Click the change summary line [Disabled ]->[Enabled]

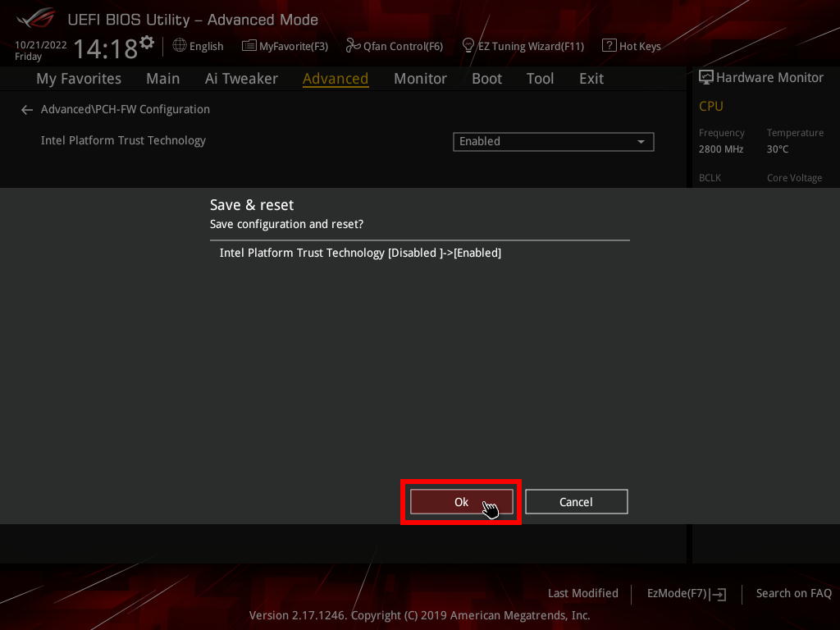361,253
